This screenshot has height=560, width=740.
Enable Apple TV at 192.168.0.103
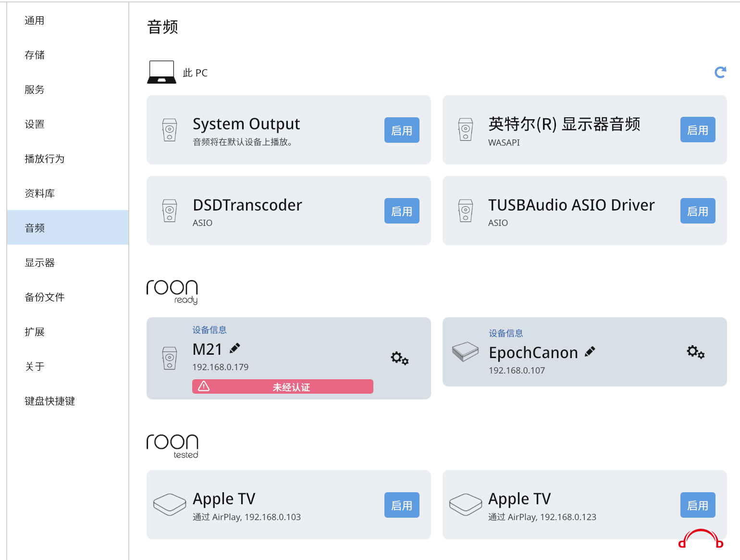pos(402,505)
